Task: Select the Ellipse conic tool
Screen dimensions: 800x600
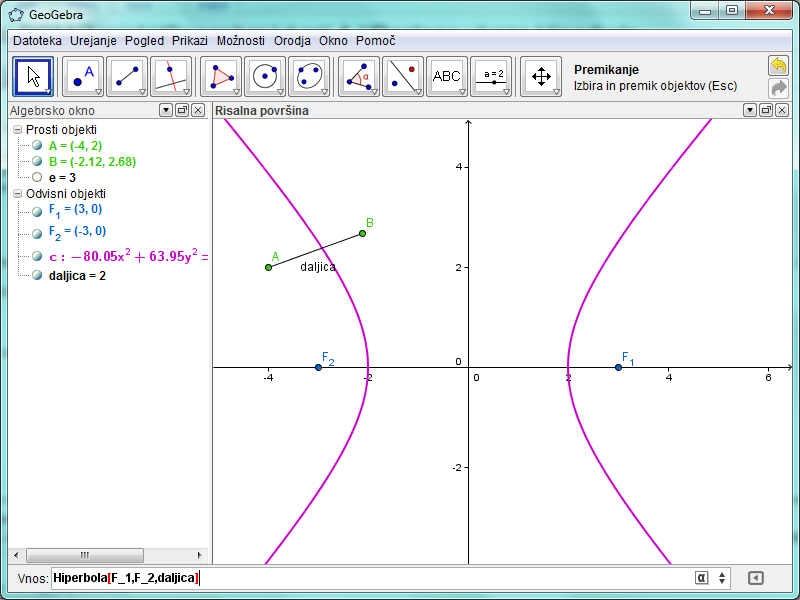Action: tap(309, 76)
